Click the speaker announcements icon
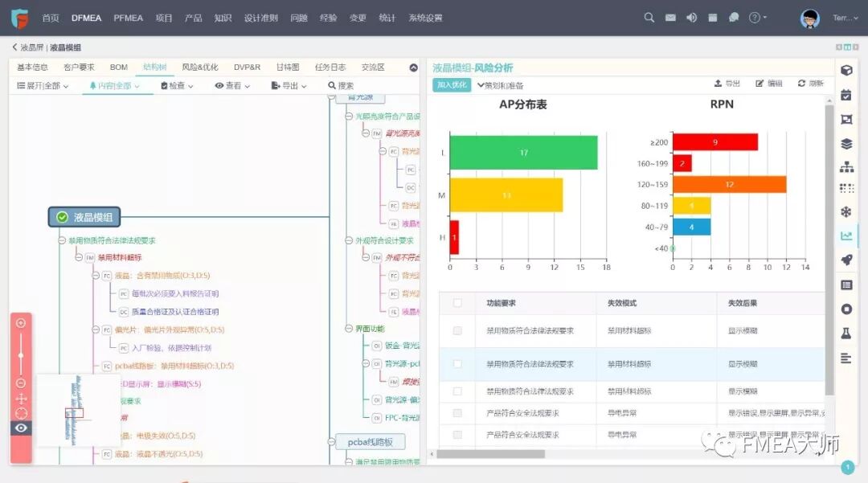Viewport: 868px width, 483px height. 691,18
